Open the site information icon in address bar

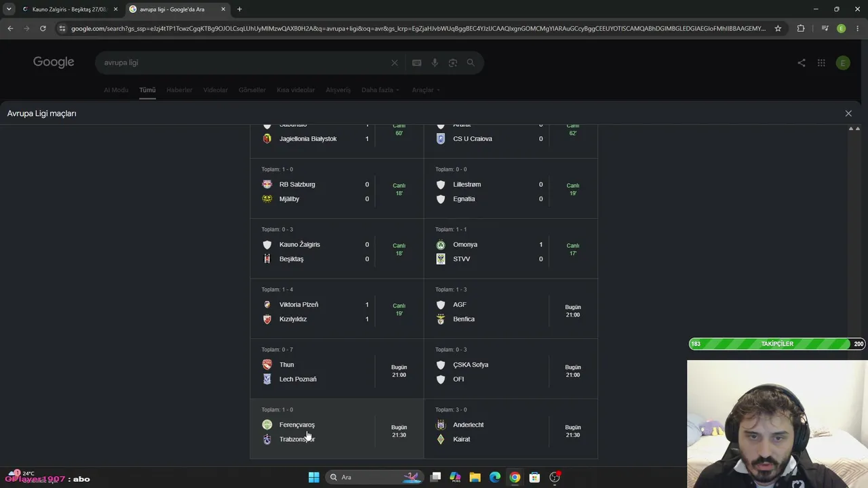[62, 28]
